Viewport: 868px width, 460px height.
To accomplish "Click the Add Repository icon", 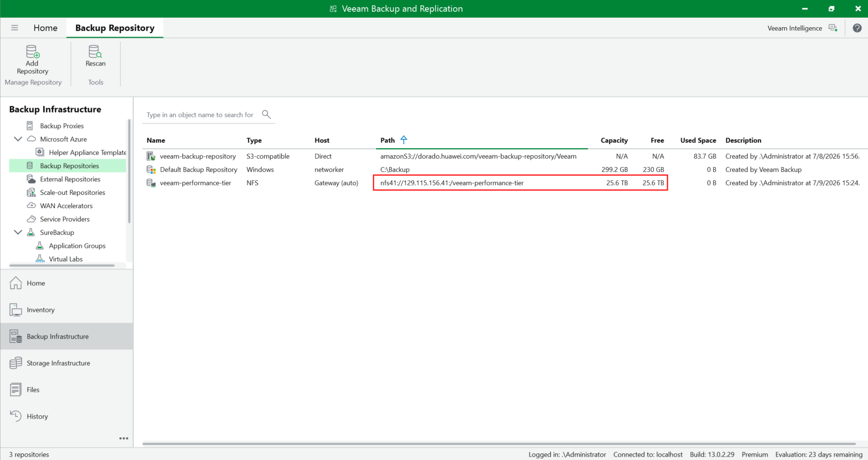I will click(x=33, y=52).
